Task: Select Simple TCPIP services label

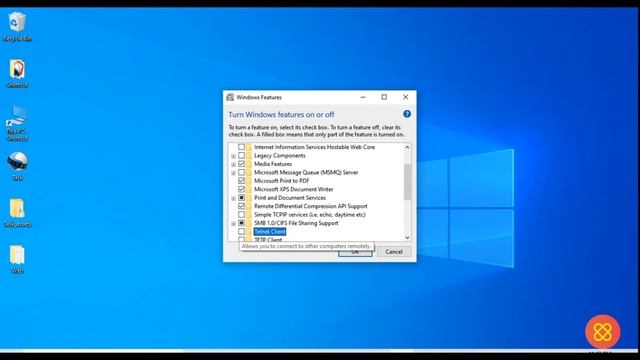Action: click(310, 215)
